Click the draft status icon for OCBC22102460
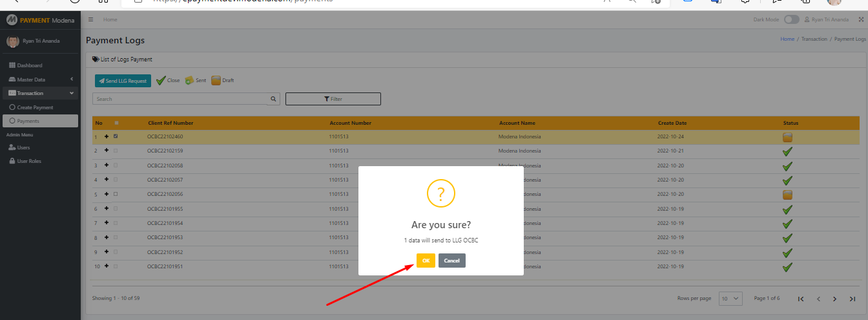The height and width of the screenshot is (320, 868). pos(787,137)
